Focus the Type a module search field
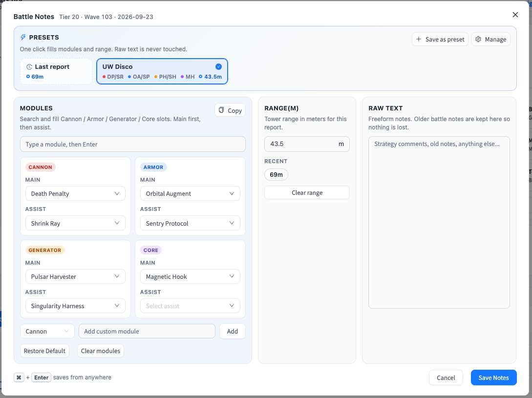532x398 pixels. pos(133,144)
